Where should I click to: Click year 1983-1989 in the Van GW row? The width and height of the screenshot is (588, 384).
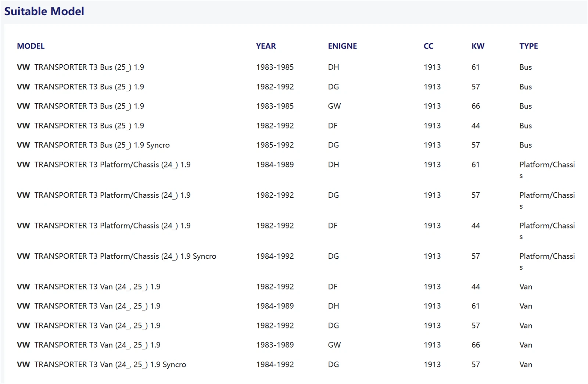pos(275,345)
